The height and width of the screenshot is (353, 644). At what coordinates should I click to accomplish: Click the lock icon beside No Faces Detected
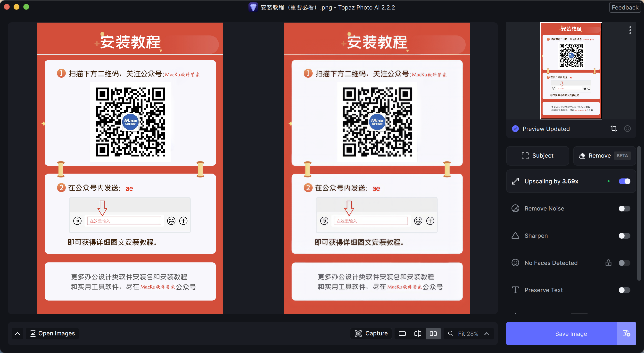pos(608,263)
